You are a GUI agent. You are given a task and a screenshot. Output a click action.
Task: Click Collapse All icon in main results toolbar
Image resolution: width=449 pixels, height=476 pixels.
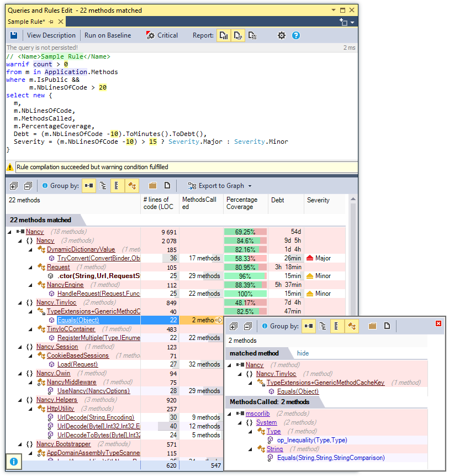[x=28, y=186]
